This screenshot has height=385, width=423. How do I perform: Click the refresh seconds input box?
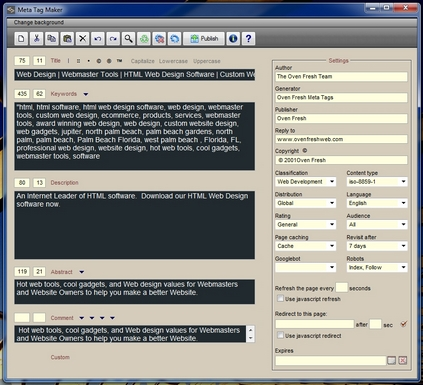pos(341,287)
